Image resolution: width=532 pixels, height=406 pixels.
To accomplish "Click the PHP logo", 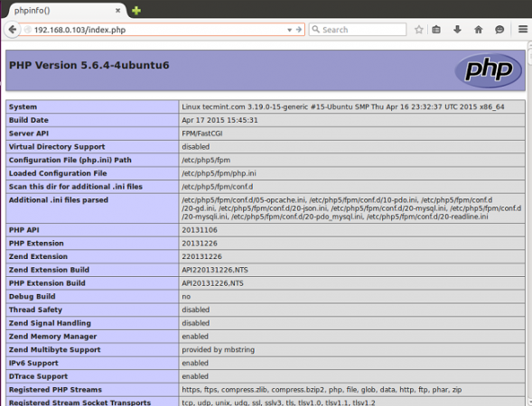I will click(x=489, y=70).
